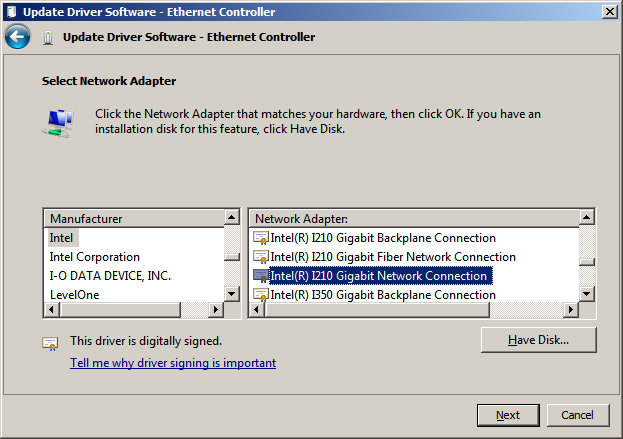Select I-O DATA DEVICE, INC. manufacturer
This screenshot has width=623, height=439.
[110, 276]
